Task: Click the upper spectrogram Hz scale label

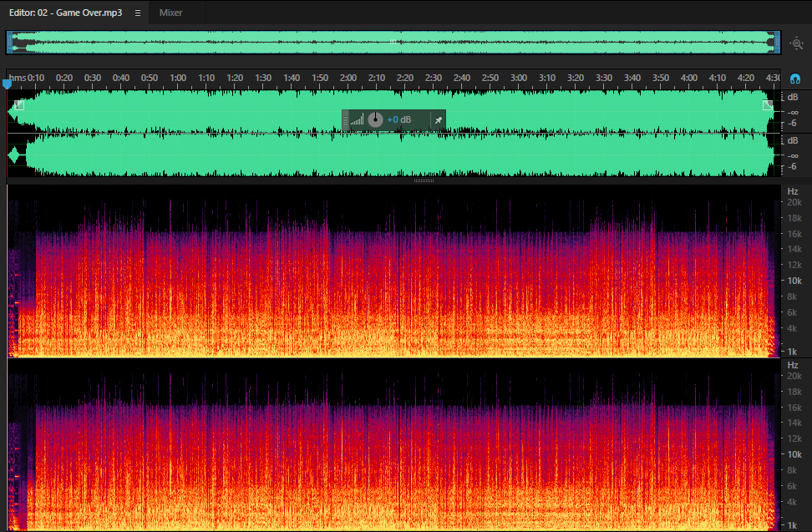Action: pyautogui.click(x=792, y=191)
